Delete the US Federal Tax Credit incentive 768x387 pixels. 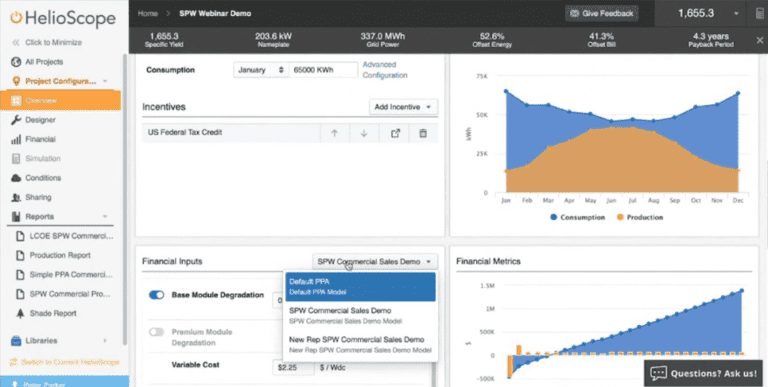pyautogui.click(x=423, y=133)
